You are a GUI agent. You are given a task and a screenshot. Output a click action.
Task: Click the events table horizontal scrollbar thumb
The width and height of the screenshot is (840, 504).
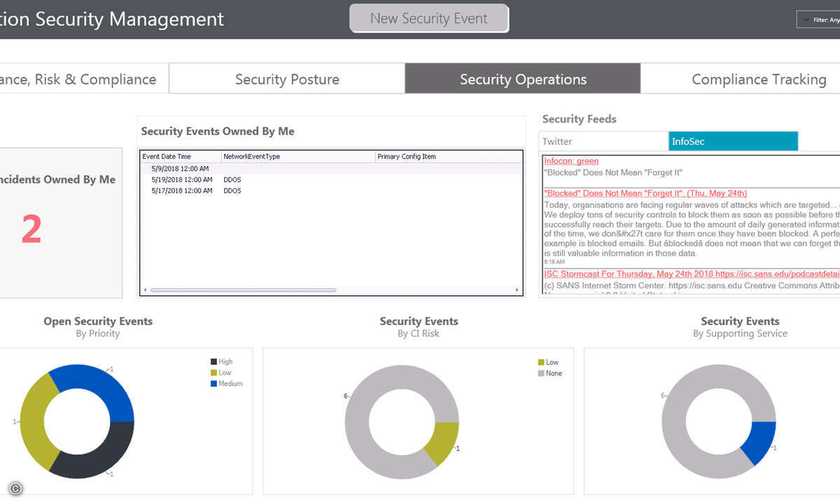click(243, 290)
